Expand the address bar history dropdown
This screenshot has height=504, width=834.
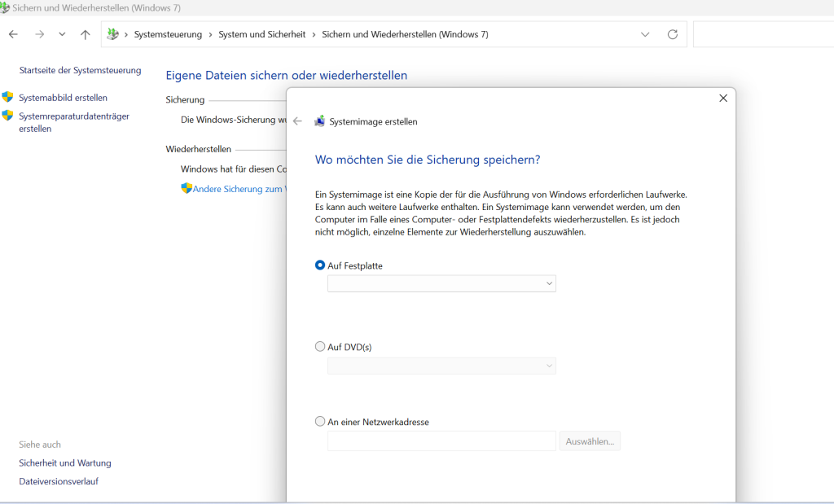[x=645, y=34]
